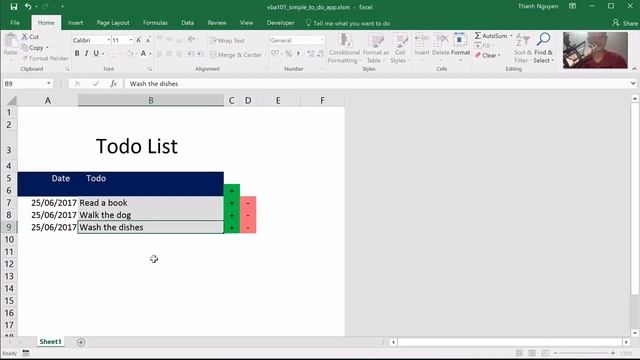Open the Name Box dropdown arrow
The image size is (640, 360).
(x=49, y=84)
